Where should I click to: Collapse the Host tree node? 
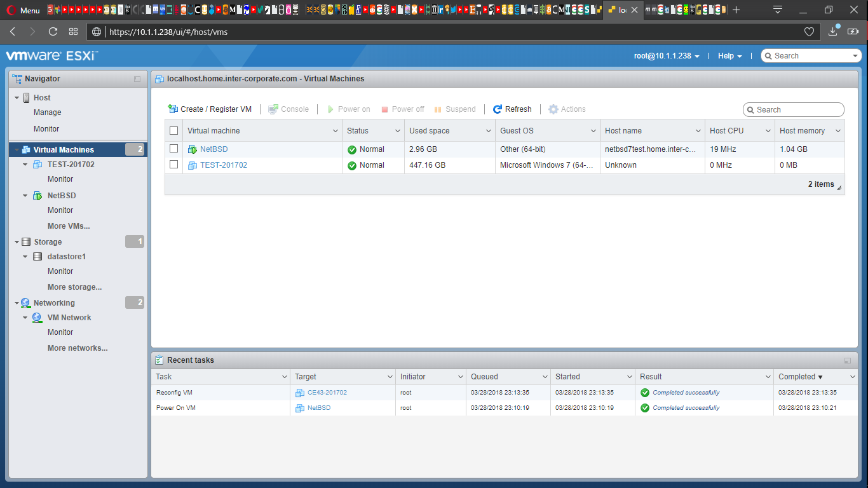coord(17,98)
